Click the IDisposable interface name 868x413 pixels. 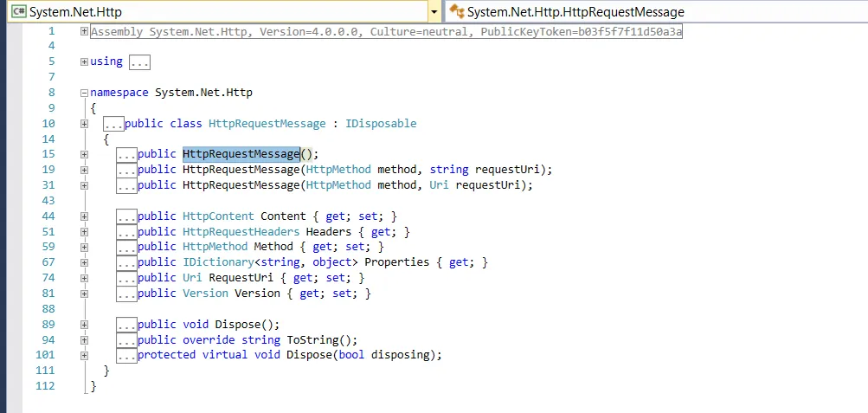381,124
